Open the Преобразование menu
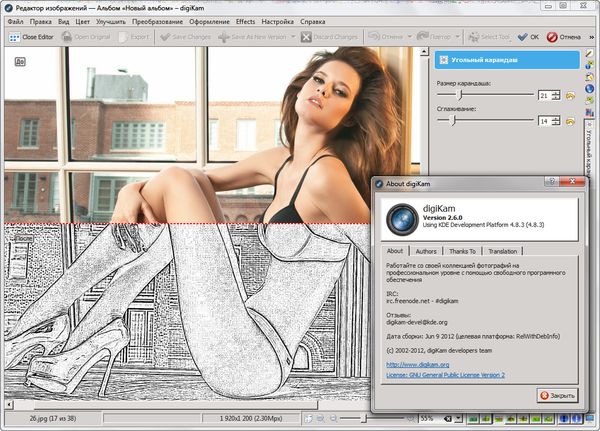The height and width of the screenshot is (431, 600). (157, 22)
